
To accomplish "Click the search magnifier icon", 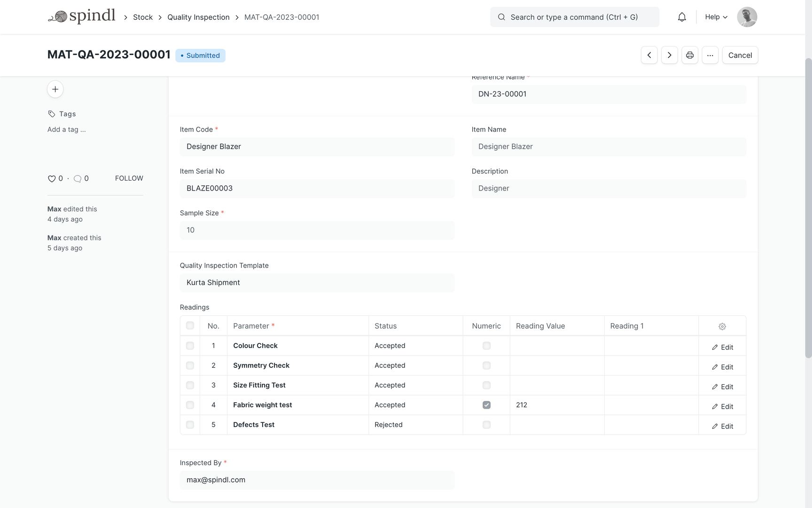I will click(501, 17).
